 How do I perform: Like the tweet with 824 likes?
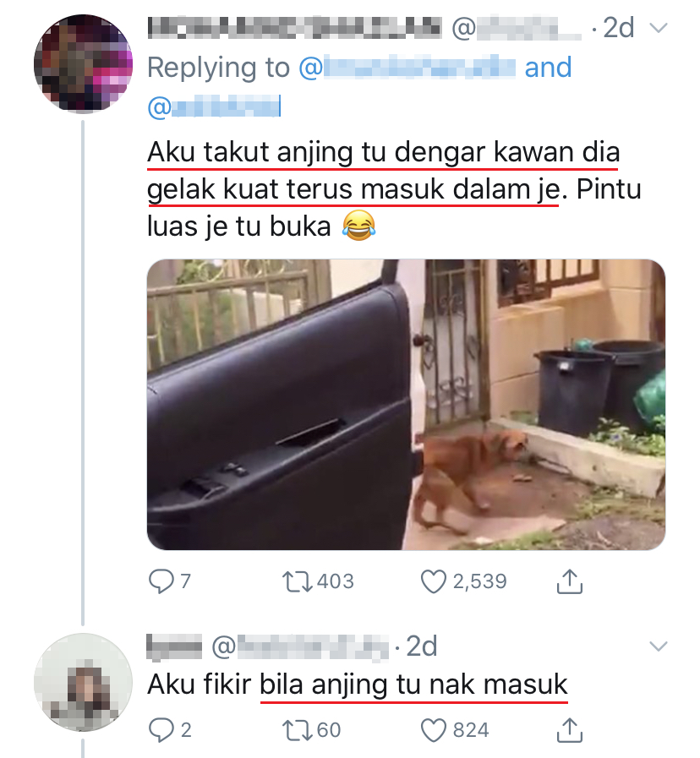433,728
